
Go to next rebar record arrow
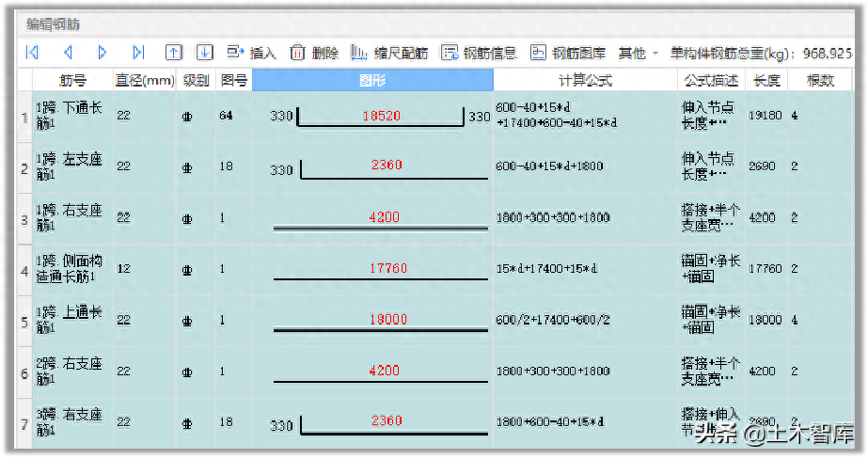[102, 53]
